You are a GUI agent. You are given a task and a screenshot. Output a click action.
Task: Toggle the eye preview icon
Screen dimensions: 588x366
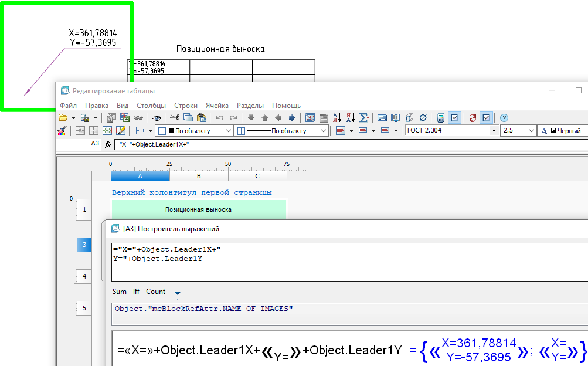157,118
